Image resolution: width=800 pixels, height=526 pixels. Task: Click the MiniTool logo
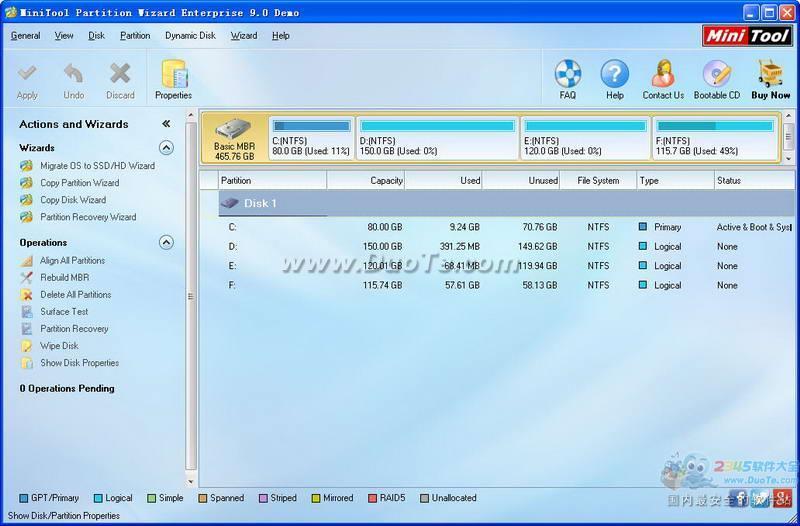pos(748,36)
